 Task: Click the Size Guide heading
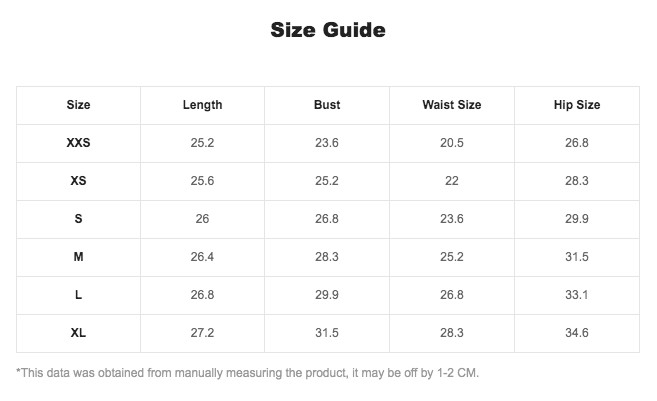pyautogui.click(x=328, y=30)
